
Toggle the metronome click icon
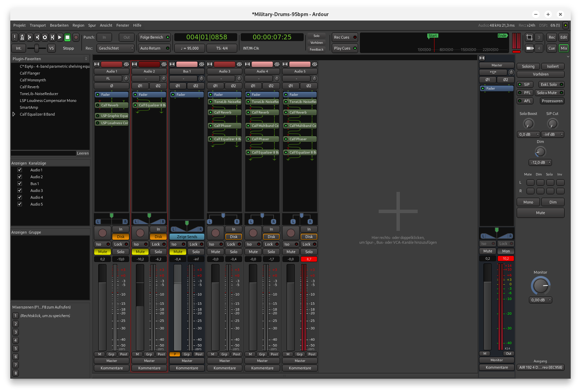tap(22, 37)
